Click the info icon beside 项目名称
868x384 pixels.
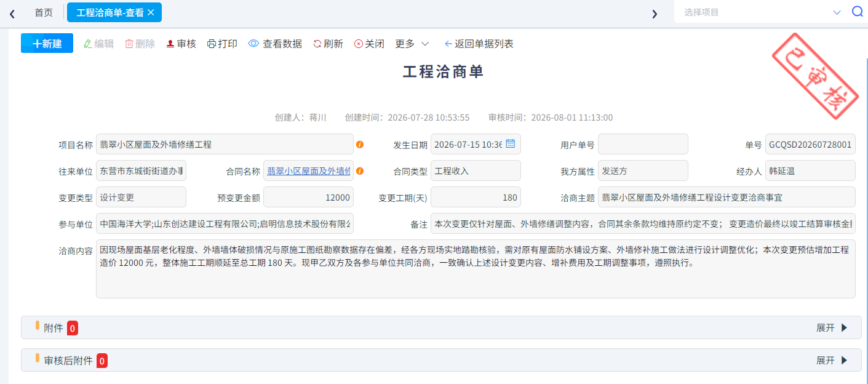click(360, 145)
